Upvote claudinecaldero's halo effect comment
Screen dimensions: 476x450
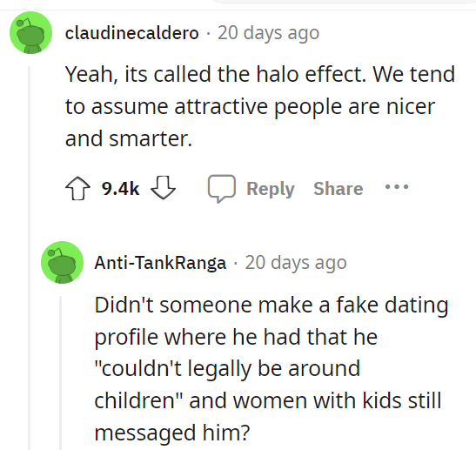[77, 188]
